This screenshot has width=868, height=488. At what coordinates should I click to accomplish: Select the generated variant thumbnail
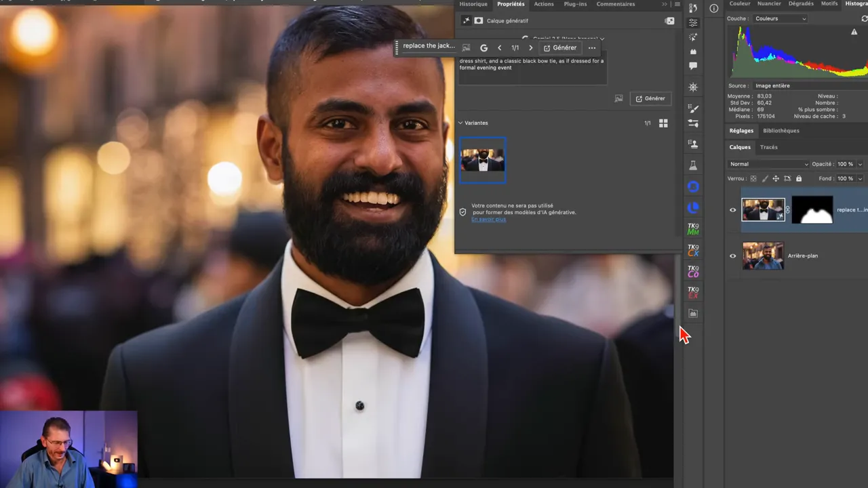tap(482, 161)
